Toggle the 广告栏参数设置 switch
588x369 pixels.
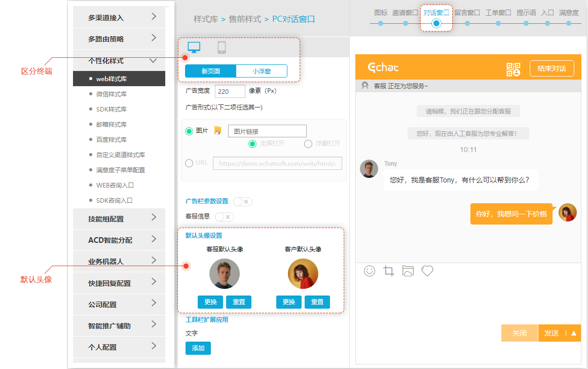click(x=242, y=202)
